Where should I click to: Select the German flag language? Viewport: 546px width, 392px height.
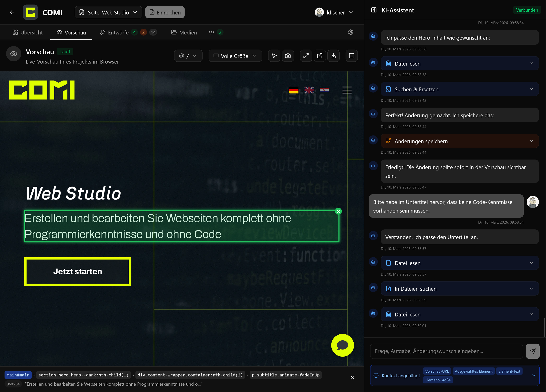point(294,90)
